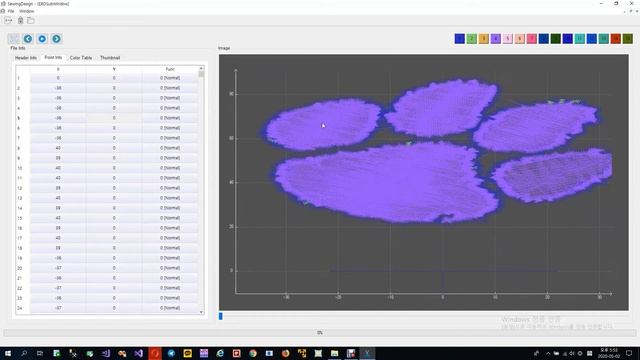
Task: Click the Func cell of row 16
Action: 170,228
